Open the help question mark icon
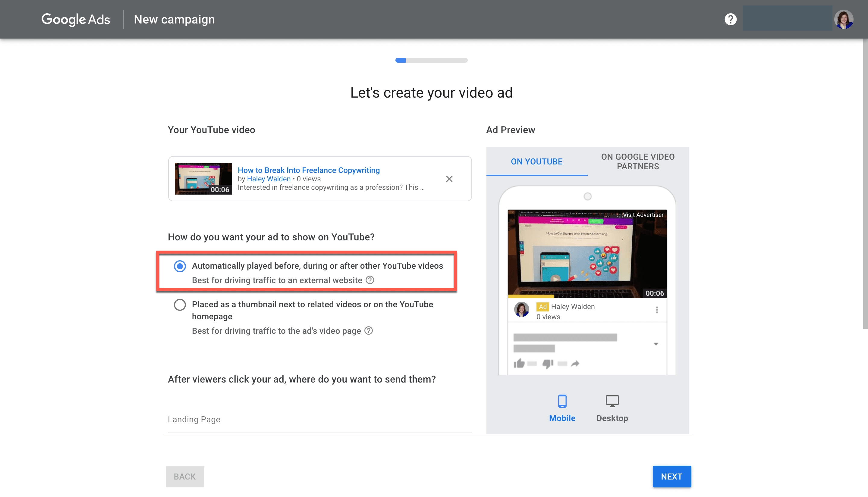Image resolution: width=868 pixels, height=497 pixels. 731,19
